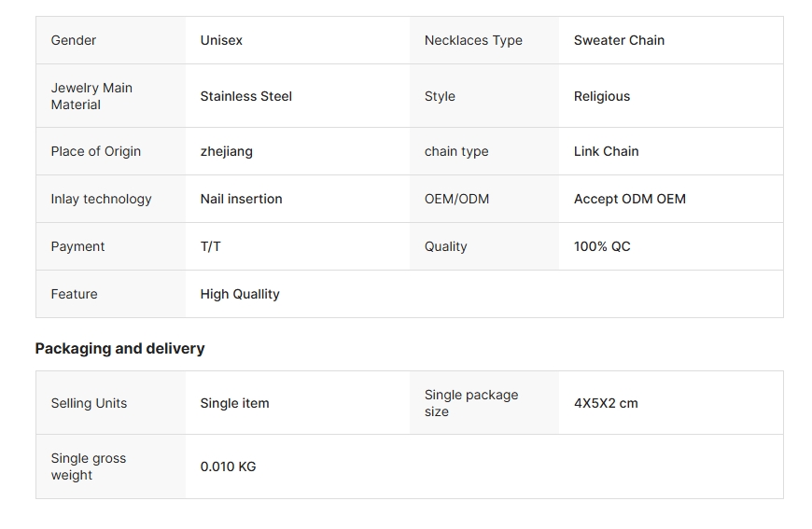Image resolution: width=812 pixels, height=529 pixels.
Task: Select the Sweater Chain value
Action: click(619, 40)
